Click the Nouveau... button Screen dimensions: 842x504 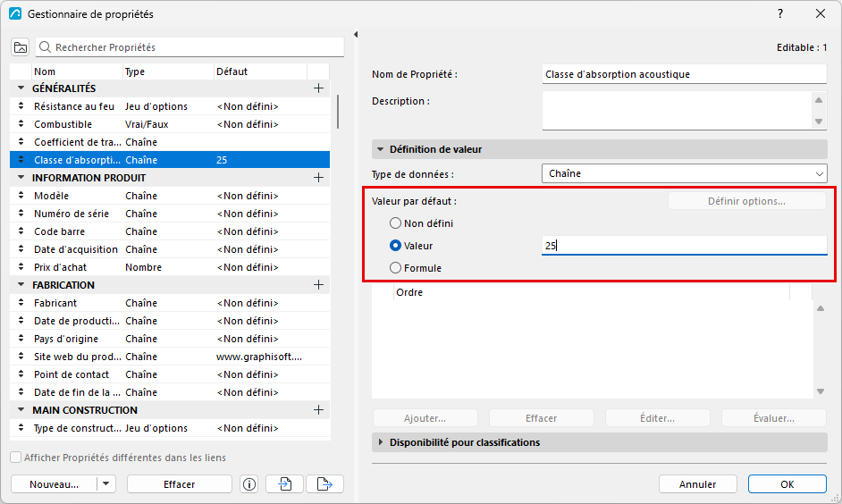pyautogui.click(x=54, y=484)
